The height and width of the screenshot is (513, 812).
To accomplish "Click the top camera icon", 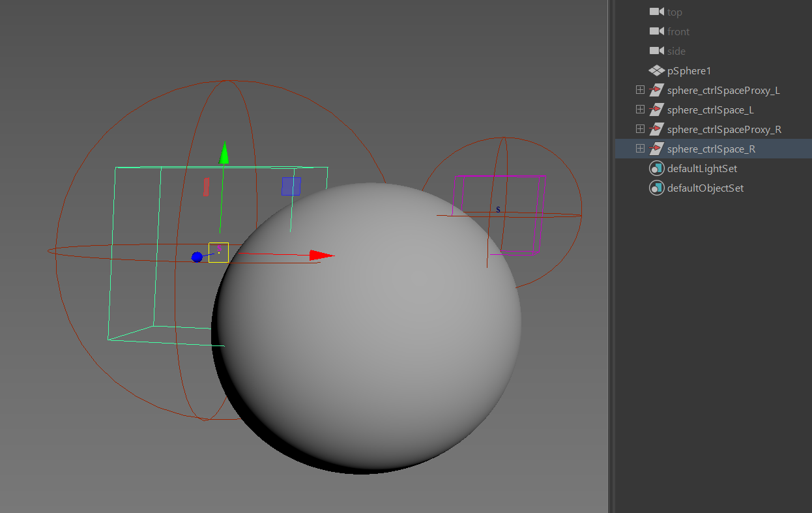I will [x=656, y=12].
